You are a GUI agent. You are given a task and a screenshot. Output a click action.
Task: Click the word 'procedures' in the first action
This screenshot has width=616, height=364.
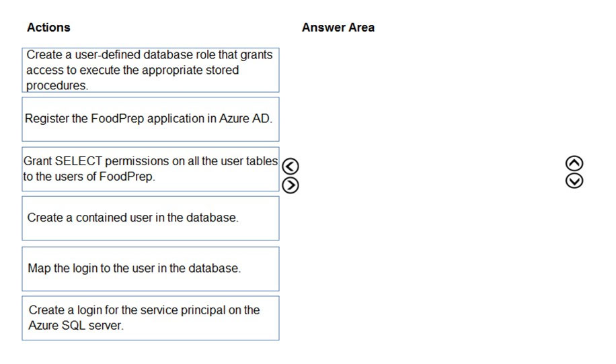tap(56, 85)
